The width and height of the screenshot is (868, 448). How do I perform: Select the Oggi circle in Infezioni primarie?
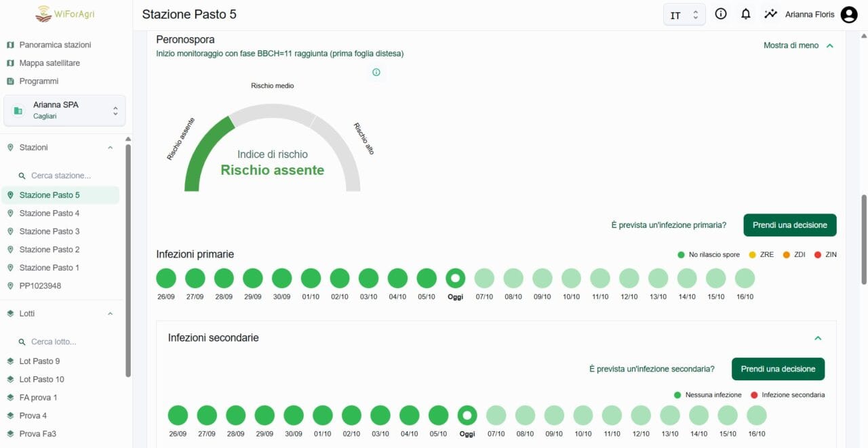click(x=455, y=279)
